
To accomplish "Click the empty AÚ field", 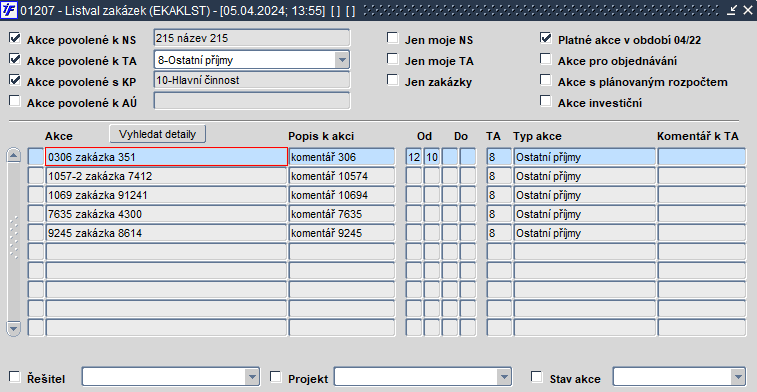I will click(x=252, y=101).
